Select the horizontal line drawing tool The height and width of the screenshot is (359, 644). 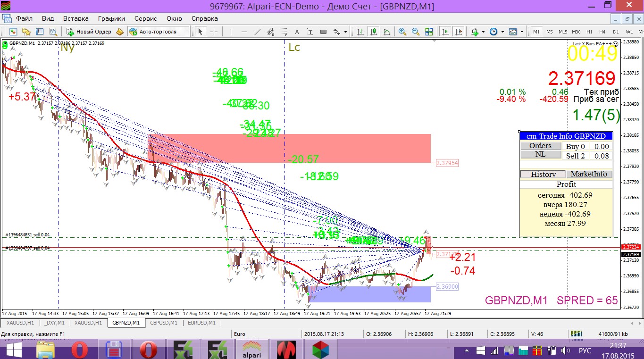[x=244, y=32]
